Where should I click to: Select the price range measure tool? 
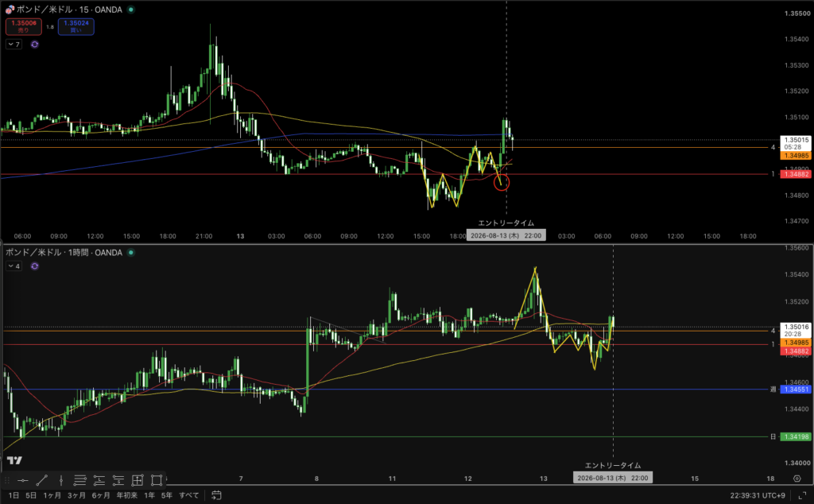point(138,480)
